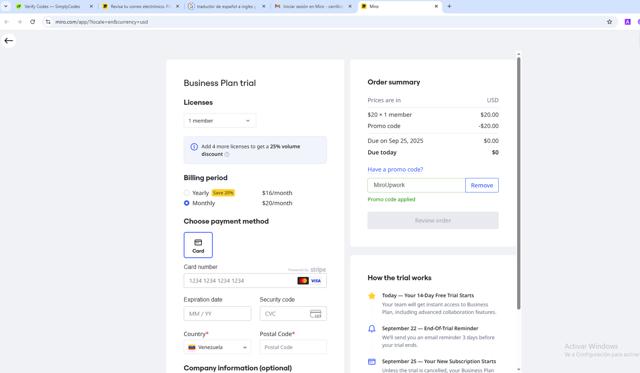Click the Have a promo code? link
The image size is (640, 373).
click(x=395, y=169)
